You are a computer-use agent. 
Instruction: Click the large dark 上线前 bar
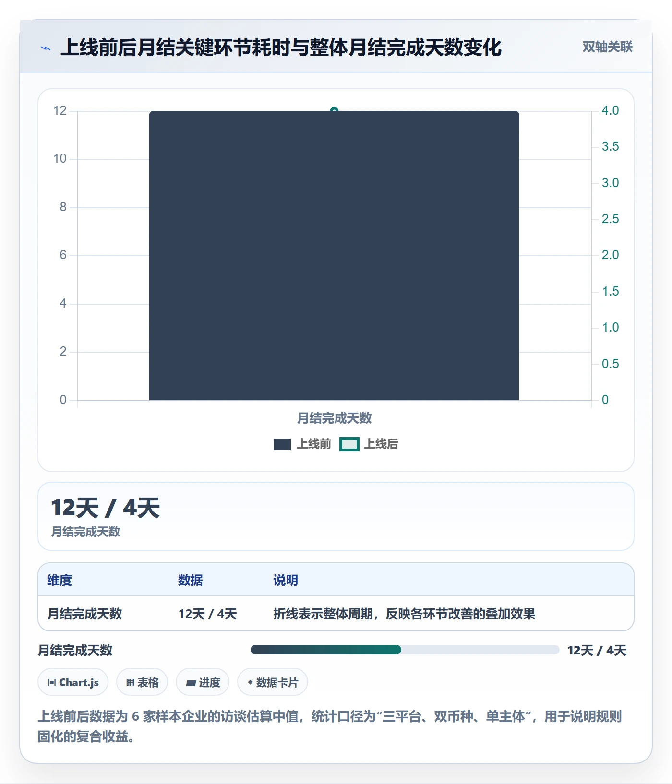[334, 255]
